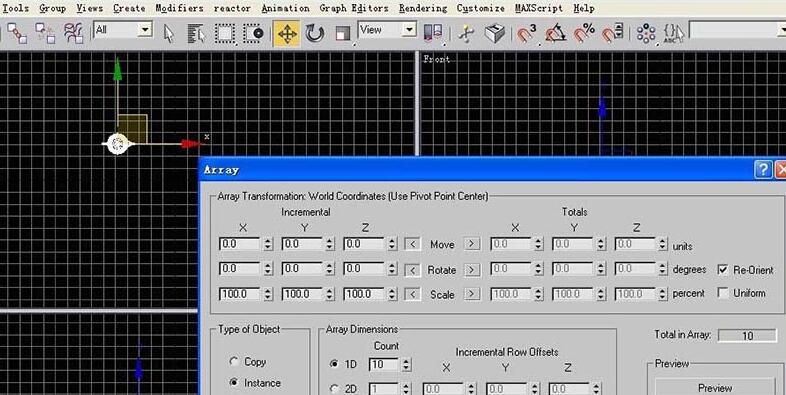
Task: Activate the Rotate tool
Action: (x=315, y=34)
